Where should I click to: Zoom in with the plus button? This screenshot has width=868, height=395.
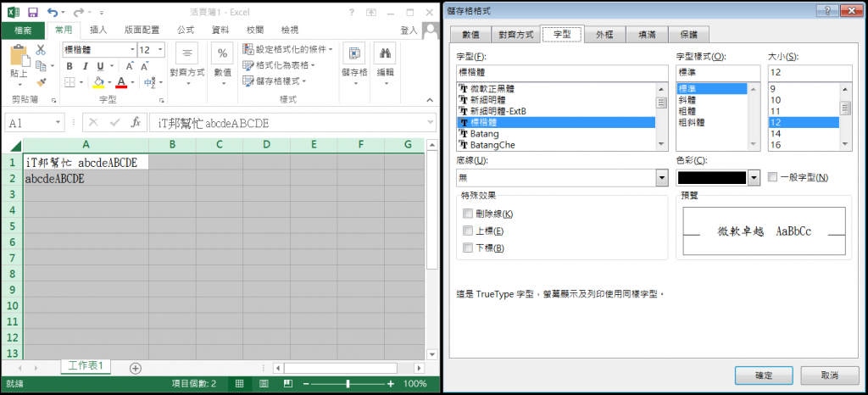pos(391,383)
